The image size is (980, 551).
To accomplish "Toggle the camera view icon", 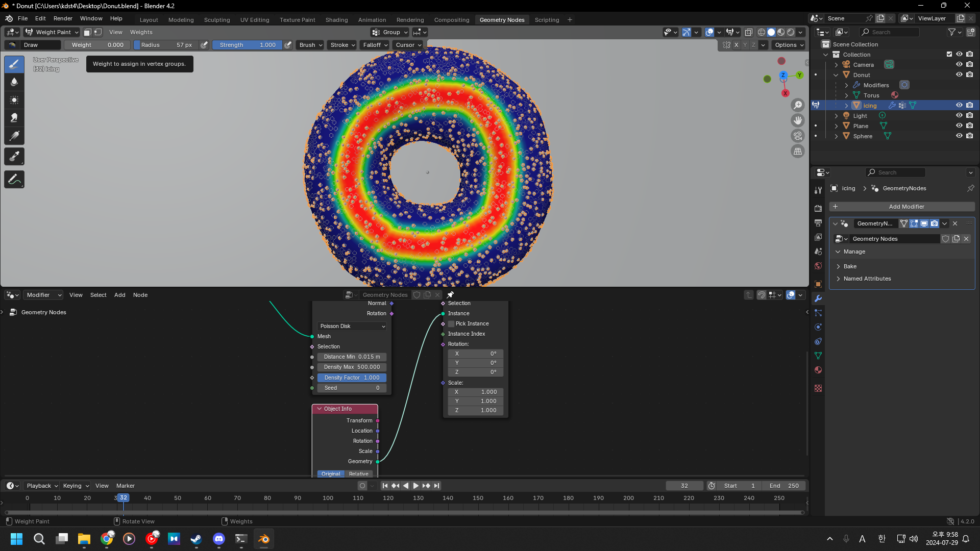I will pos(798,136).
